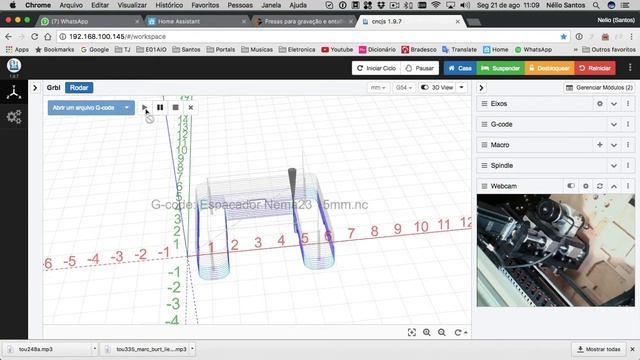The image size is (640, 360).
Task: Click the Rodar state badge
Action: pyautogui.click(x=79, y=88)
